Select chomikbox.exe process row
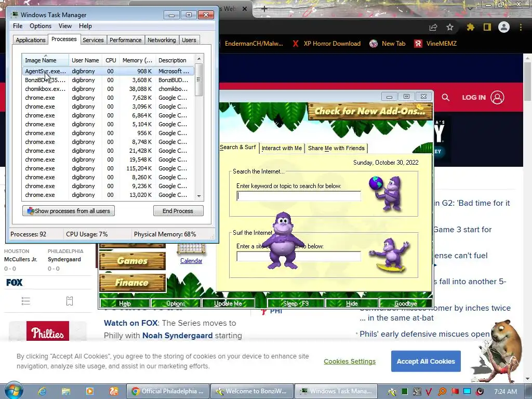The width and height of the screenshot is (532, 399). point(108,89)
